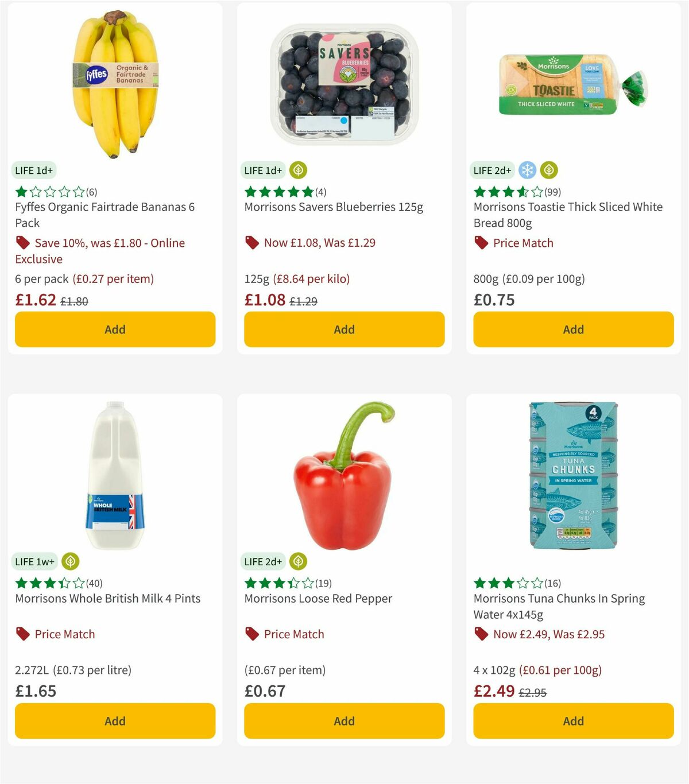The height and width of the screenshot is (784, 689).
Task: Click the organic leaf icon on Toastie bread
Action: (x=549, y=170)
